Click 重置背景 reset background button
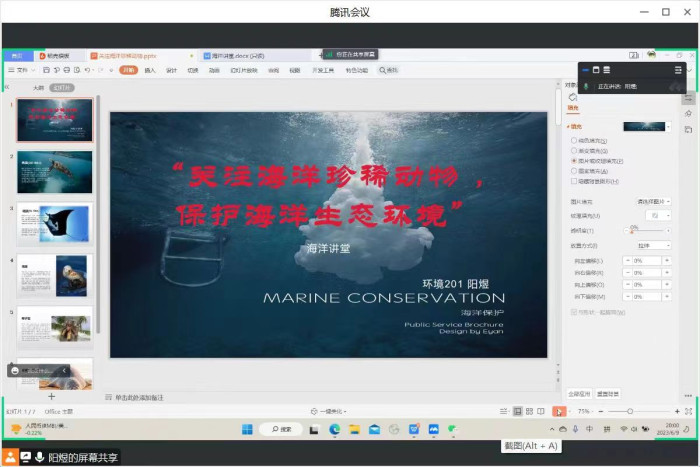Image resolution: width=700 pixels, height=467 pixels. (608, 394)
